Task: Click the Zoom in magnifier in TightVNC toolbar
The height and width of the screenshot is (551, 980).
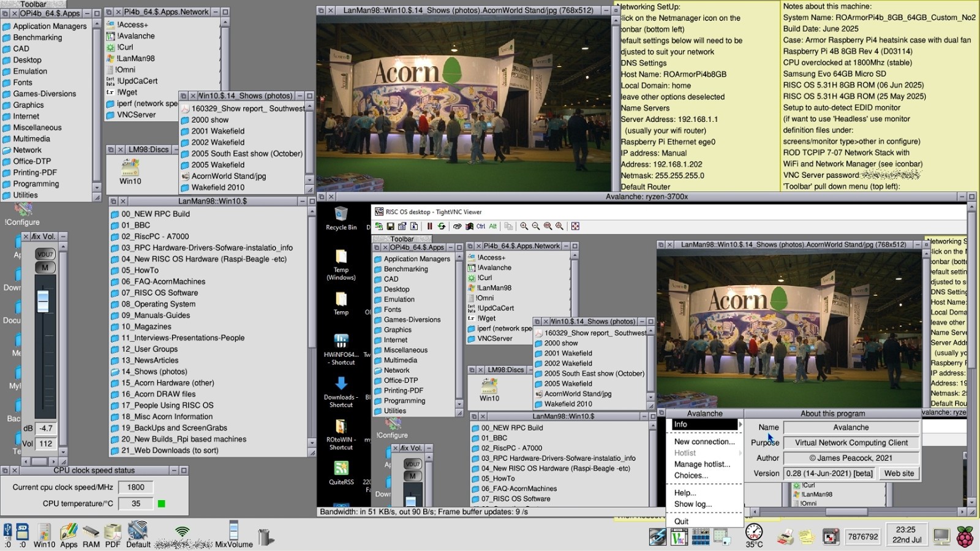Action: (x=524, y=226)
